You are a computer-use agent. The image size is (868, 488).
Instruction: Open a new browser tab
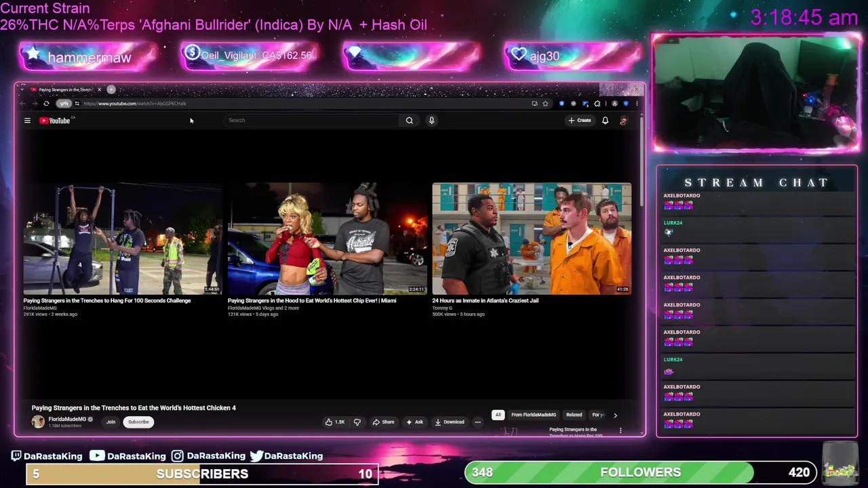(111, 89)
